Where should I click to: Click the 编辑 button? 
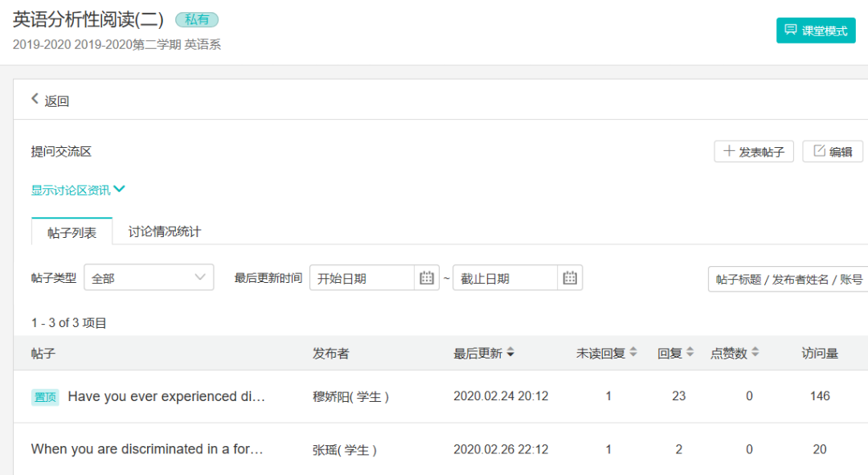pyautogui.click(x=833, y=151)
